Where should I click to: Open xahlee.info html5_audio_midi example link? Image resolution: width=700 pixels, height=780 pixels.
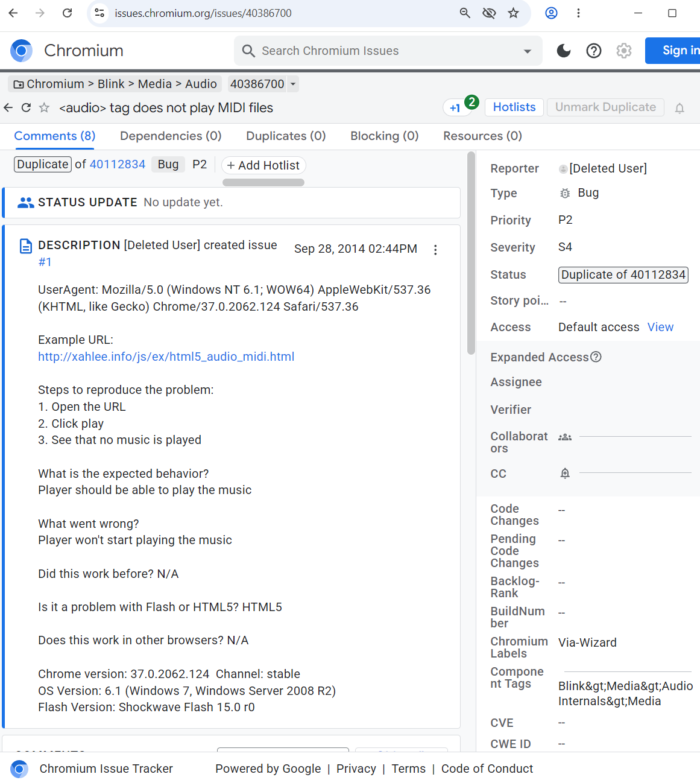tap(166, 357)
